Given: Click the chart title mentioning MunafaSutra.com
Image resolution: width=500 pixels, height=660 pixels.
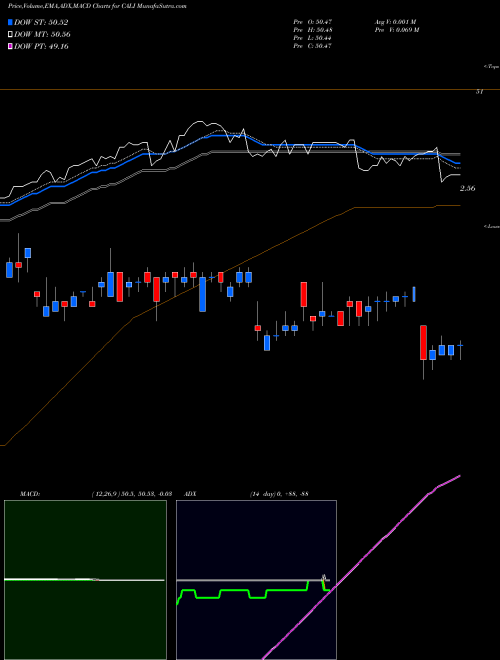Looking at the screenshot, I should pyautogui.click(x=98, y=6).
